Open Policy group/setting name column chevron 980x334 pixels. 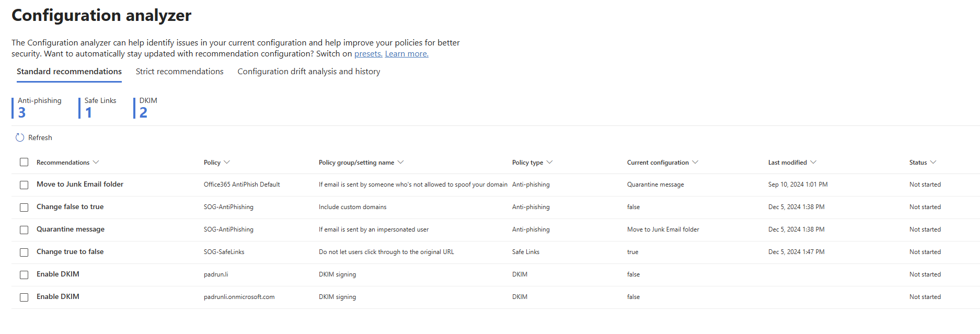point(401,163)
